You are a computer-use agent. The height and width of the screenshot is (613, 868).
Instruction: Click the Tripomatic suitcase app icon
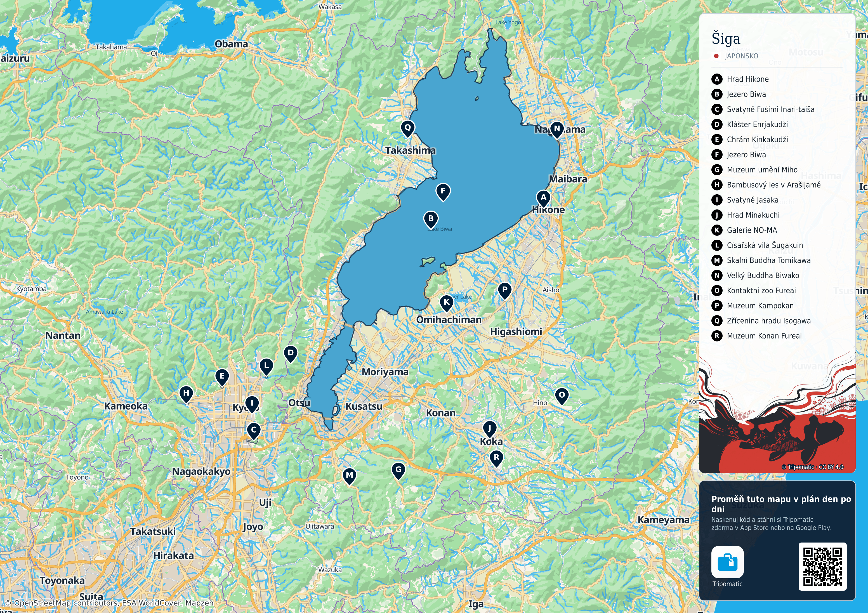pos(727,562)
